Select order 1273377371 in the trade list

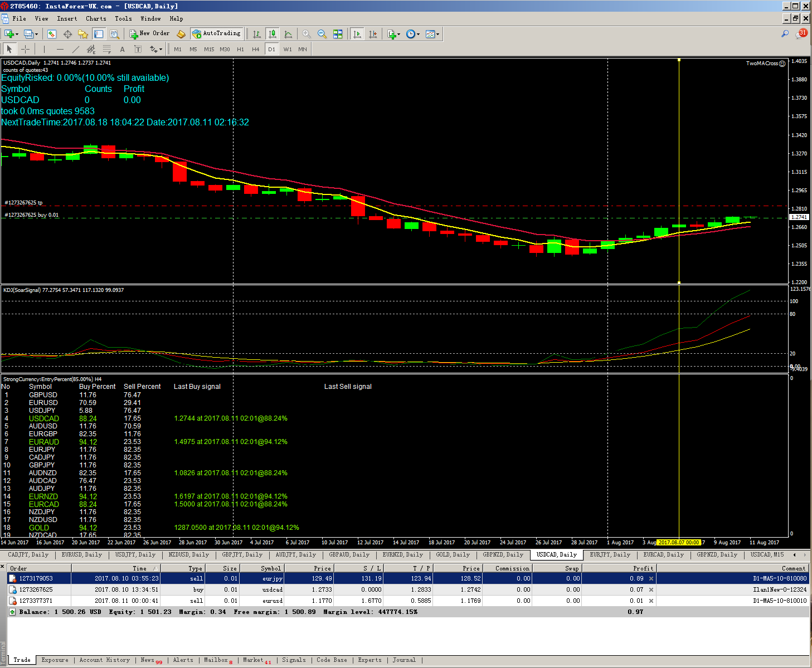[408, 601]
